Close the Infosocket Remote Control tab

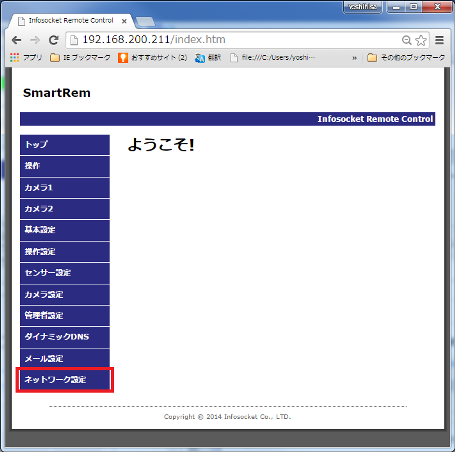pyautogui.click(x=124, y=21)
